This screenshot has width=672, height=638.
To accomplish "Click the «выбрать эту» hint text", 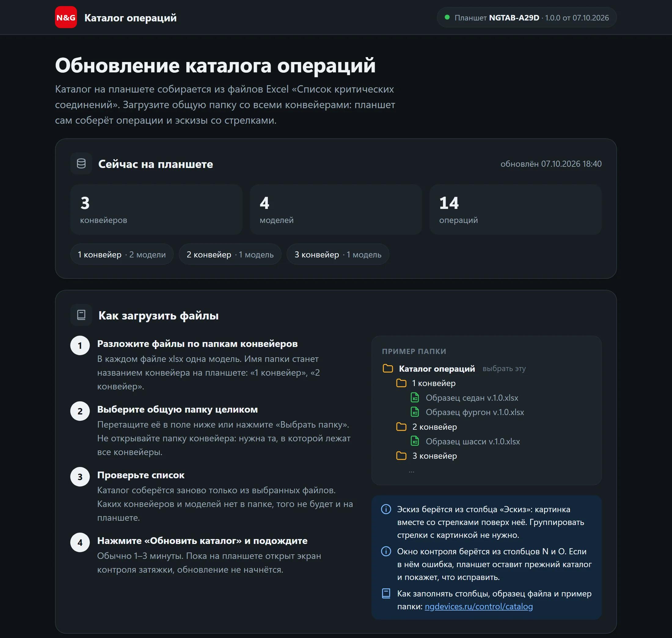I will click(x=504, y=369).
